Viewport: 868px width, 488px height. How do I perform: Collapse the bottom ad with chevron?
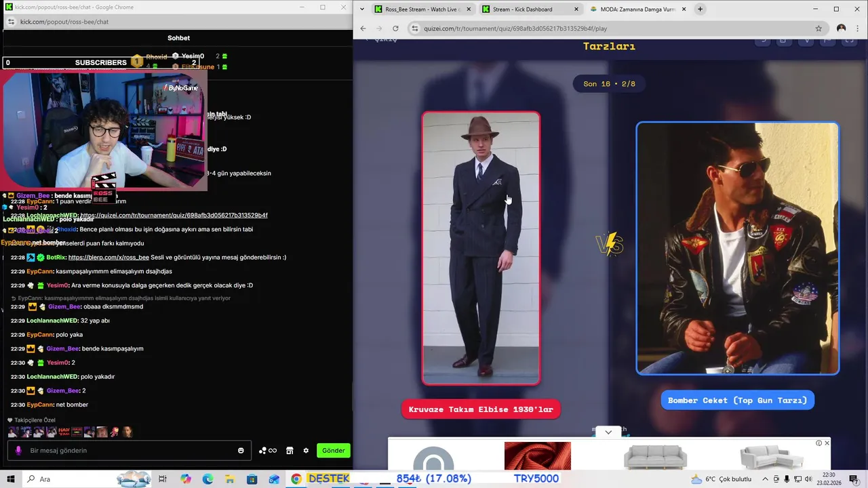tap(608, 432)
